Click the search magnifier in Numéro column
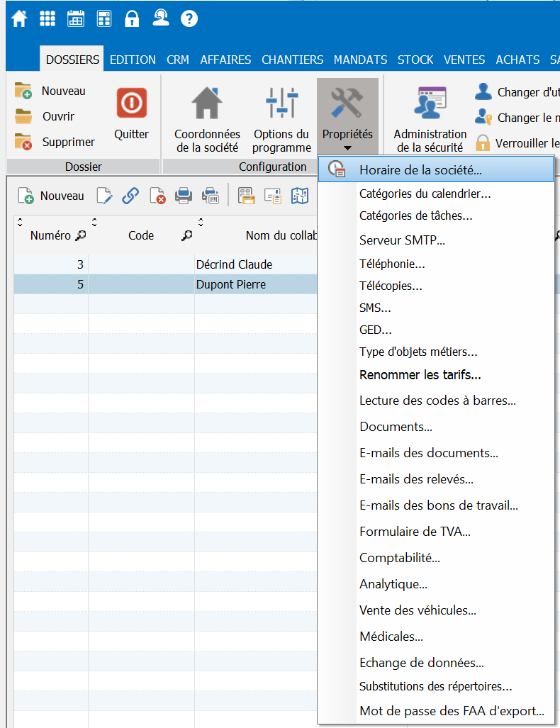 82,236
